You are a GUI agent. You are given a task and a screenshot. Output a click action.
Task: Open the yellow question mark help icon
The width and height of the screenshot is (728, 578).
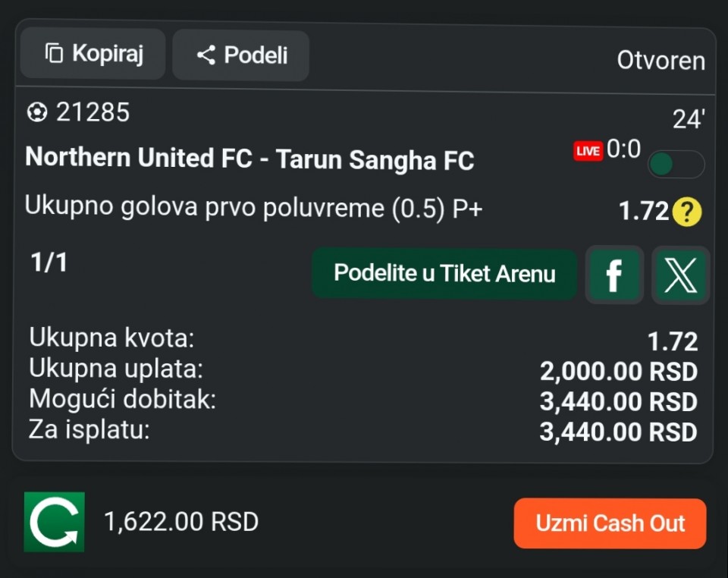coord(687,212)
